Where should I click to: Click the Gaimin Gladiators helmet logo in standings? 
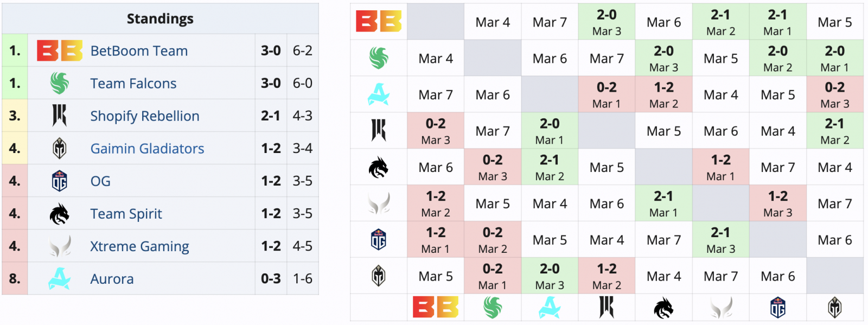(60, 148)
